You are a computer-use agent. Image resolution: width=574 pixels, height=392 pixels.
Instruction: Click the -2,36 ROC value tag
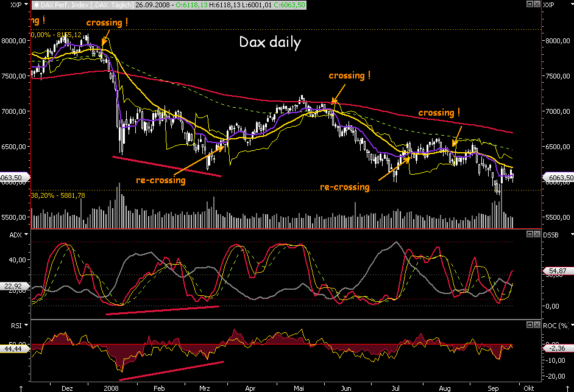557,348
